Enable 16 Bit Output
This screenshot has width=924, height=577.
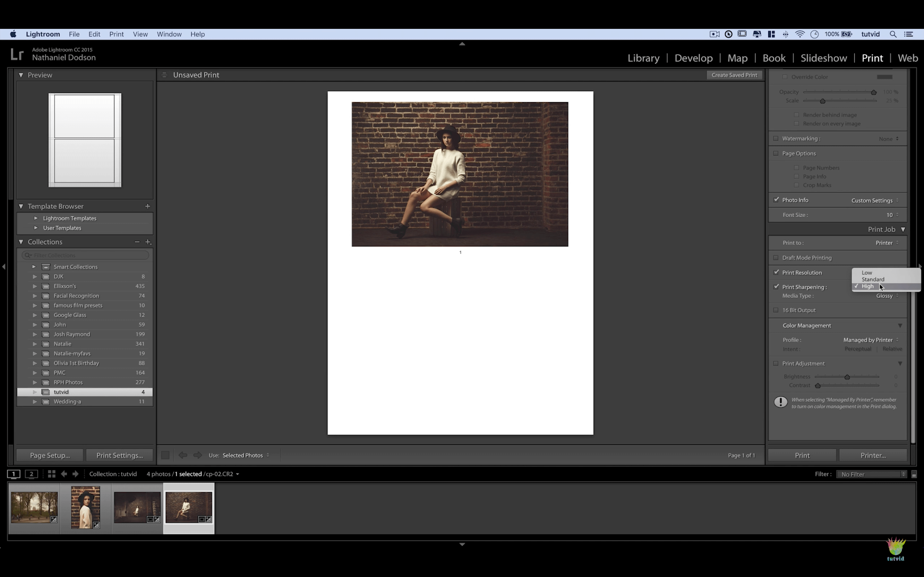coord(776,310)
